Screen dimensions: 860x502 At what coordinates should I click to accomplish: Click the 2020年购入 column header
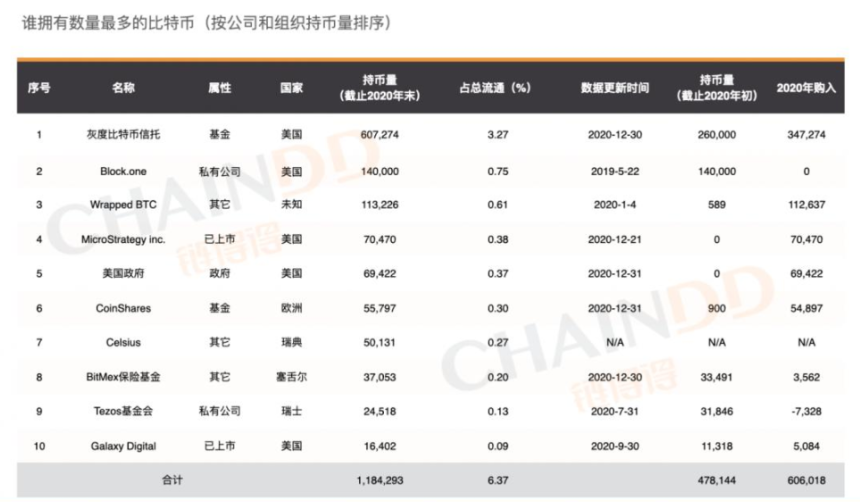[805, 87]
